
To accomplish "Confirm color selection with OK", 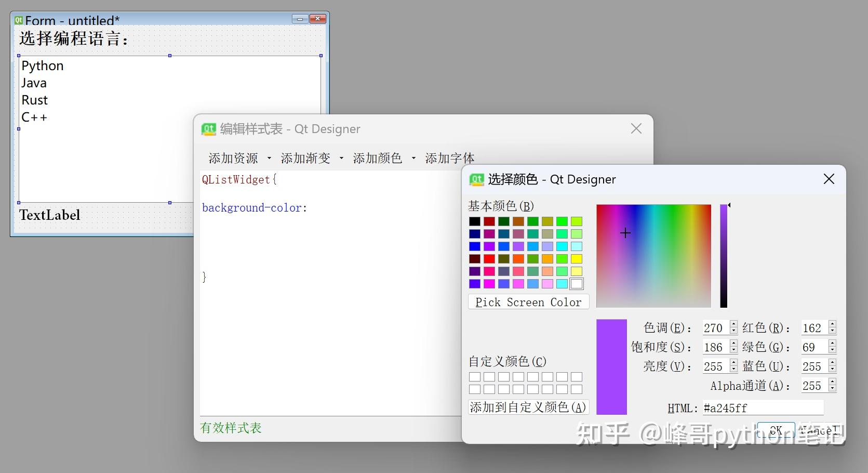I will pyautogui.click(x=775, y=430).
